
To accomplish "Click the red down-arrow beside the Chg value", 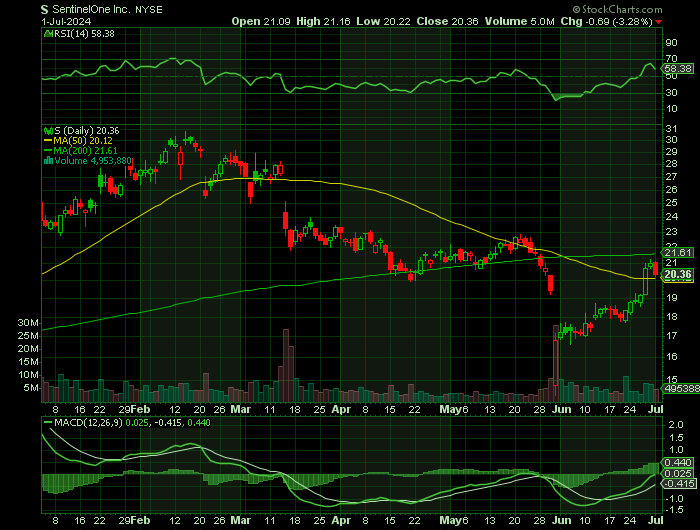I will (658, 22).
